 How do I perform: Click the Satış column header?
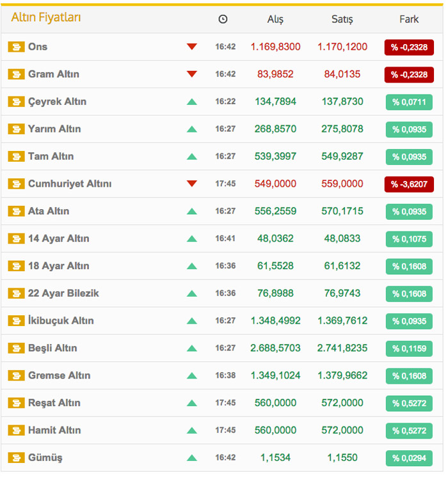[x=342, y=19]
